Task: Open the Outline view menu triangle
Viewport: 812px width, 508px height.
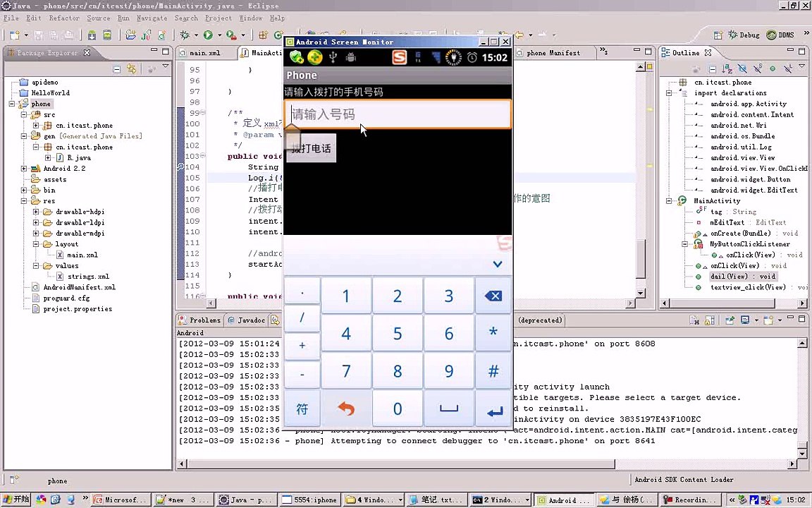Action: [x=801, y=67]
